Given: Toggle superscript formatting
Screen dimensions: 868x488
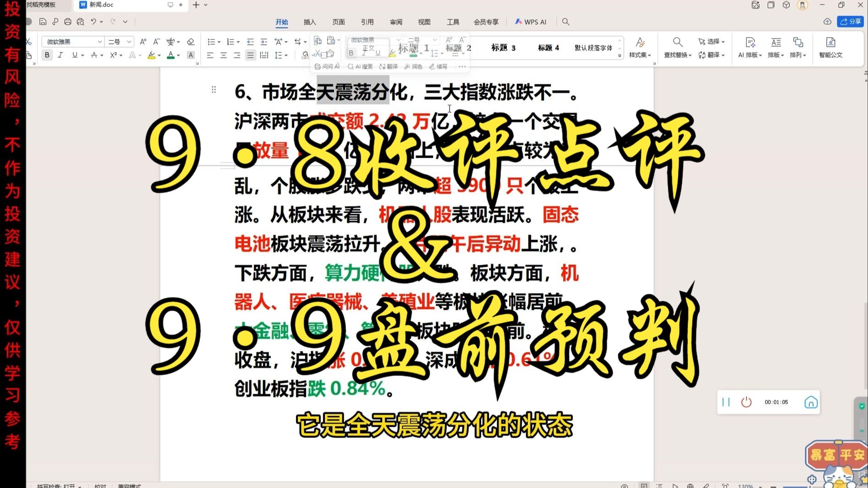Looking at the screenshot, I should point(113,55).
